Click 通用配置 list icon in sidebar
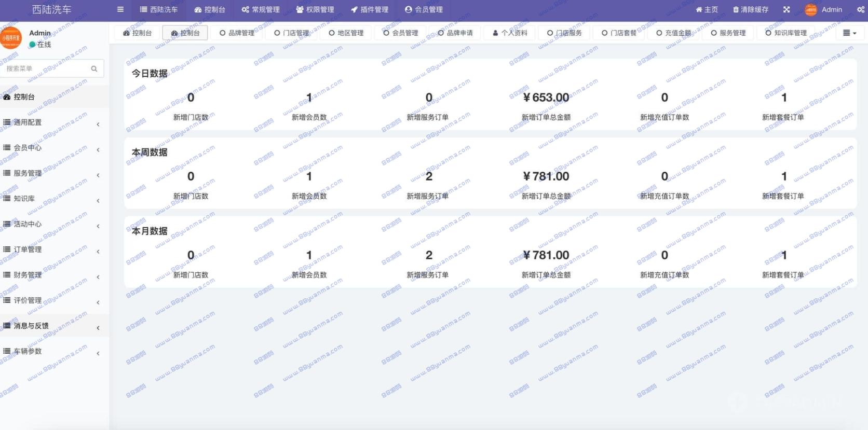This screenshot has height=430, width=868. pos(7,122)
